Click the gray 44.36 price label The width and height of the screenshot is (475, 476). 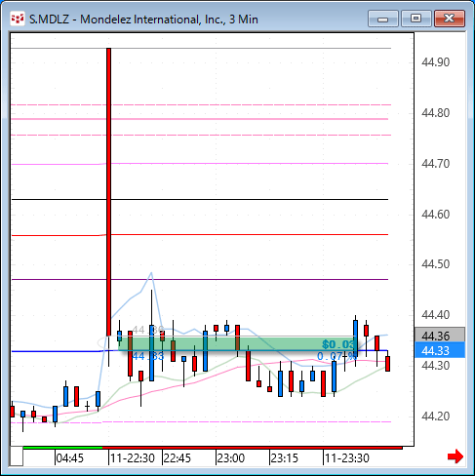pyautogui.click(x=440, y=336)
